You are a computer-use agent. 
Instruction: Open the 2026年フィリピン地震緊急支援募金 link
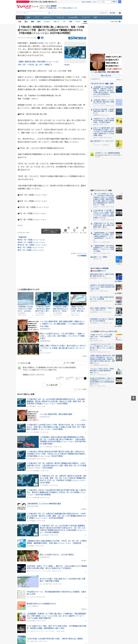107,153
